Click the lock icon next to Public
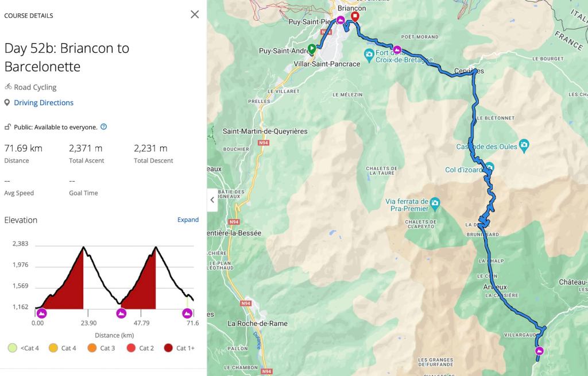The width and height of the screenshot is (588, 376). [7, 127]
